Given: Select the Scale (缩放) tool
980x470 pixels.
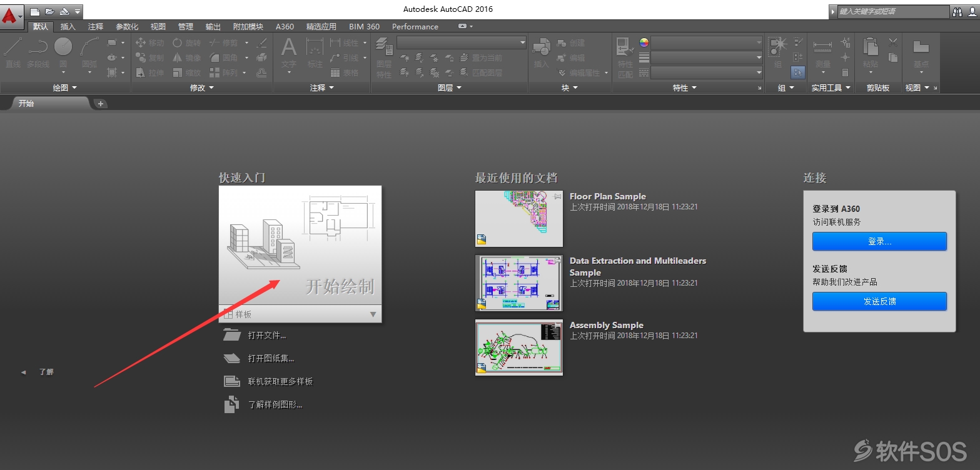Looking at the screenshot, I should pos(186,72).
